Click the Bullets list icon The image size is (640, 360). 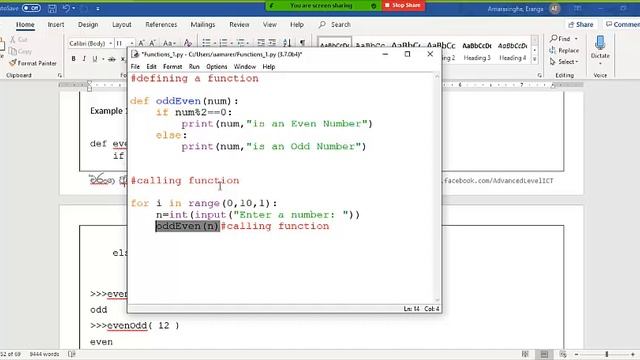point(207,43)
